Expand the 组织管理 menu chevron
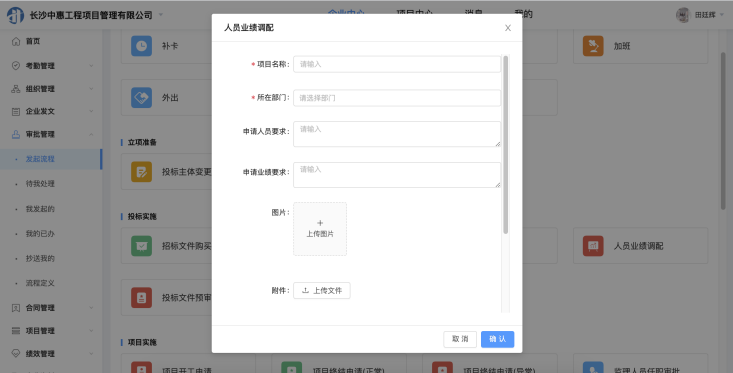This screenshot has width=733, height=373. pos(91,88)
